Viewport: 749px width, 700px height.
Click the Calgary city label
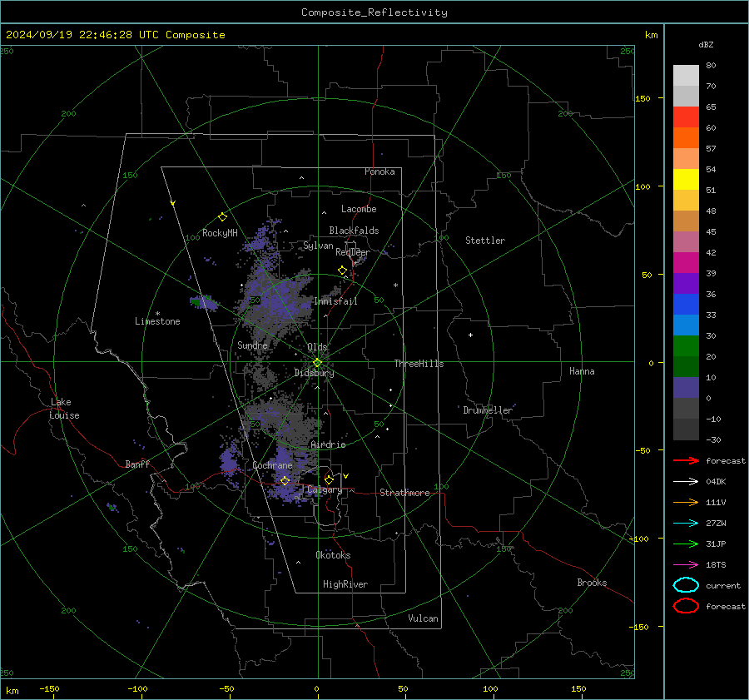(x=325, y=489)
